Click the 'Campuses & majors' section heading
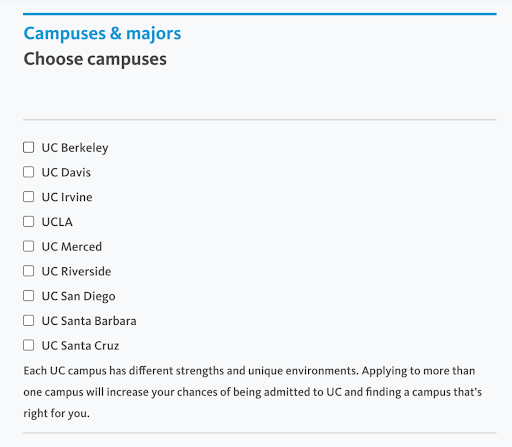 (102, 34)
